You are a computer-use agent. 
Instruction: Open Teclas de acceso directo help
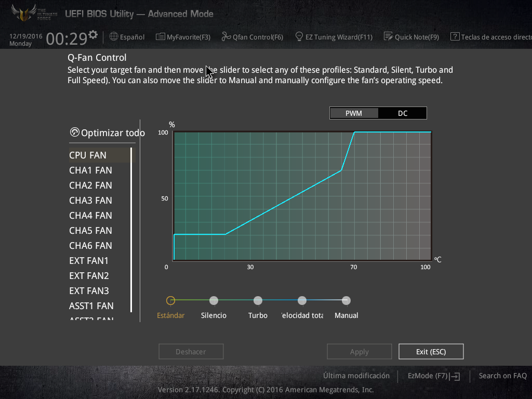tap(491, 37)
